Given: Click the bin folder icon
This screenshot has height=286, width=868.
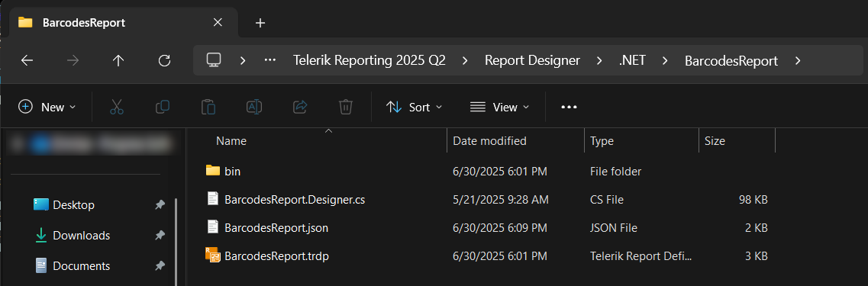Looking at the screenshot, I should point(213,170).
